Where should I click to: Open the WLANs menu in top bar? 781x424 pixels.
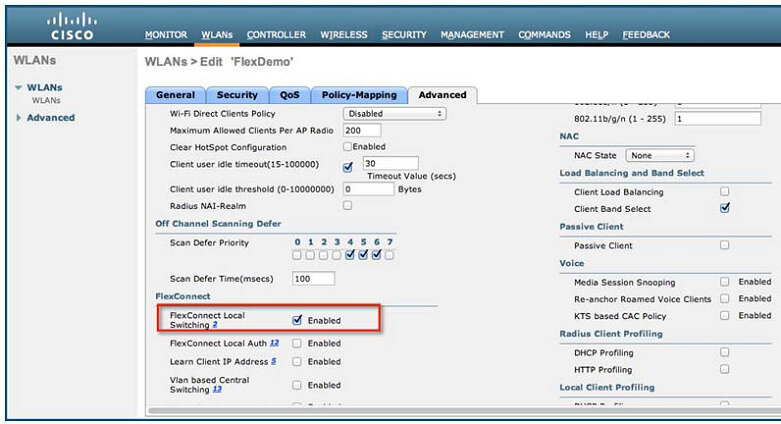[x=217, y=35]
